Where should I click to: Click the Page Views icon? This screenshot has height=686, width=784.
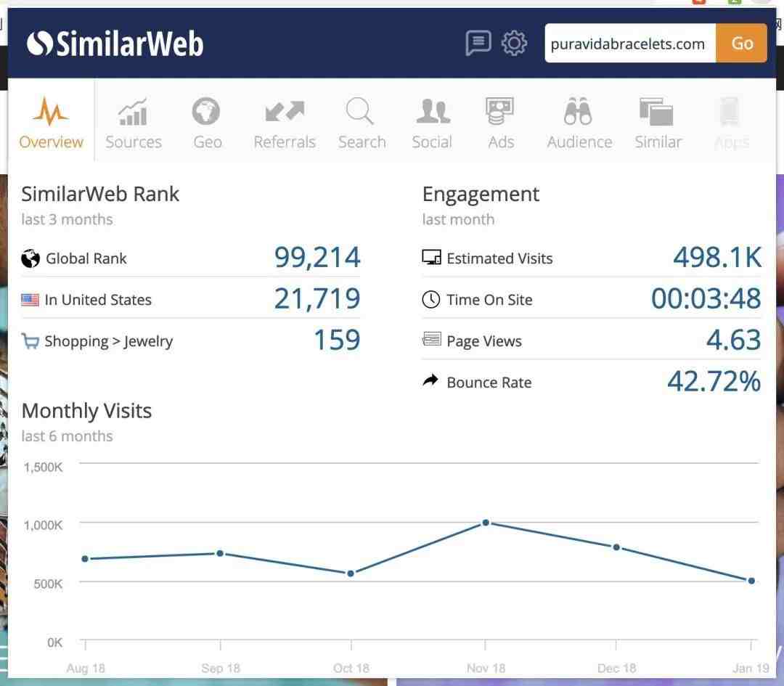pos(431,340)
